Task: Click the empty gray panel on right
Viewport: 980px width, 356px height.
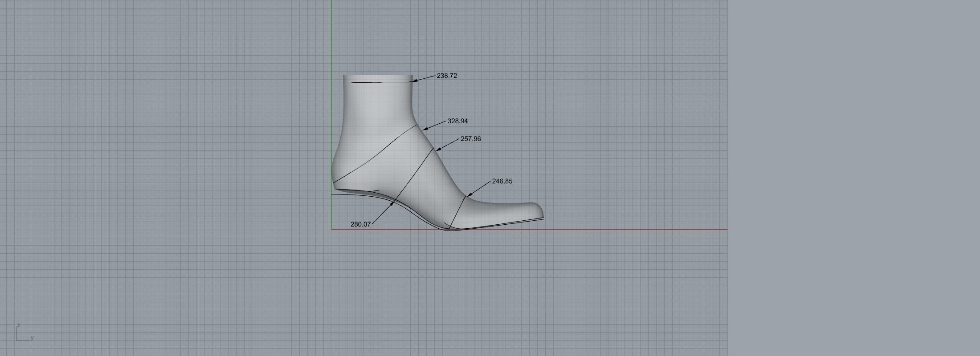Action: (x=853, y=178)
